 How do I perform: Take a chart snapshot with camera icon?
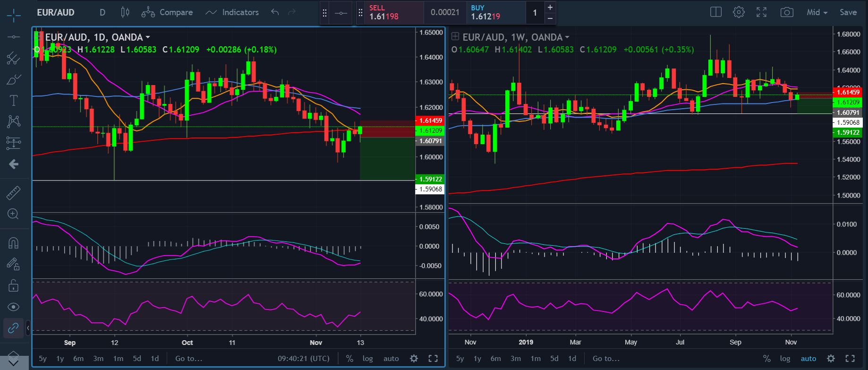pyautogui.click(x=787, y=12)
